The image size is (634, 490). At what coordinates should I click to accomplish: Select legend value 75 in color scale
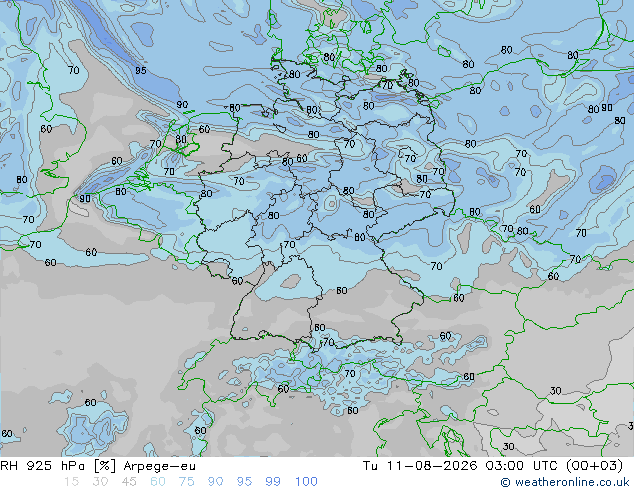(186, 482)
